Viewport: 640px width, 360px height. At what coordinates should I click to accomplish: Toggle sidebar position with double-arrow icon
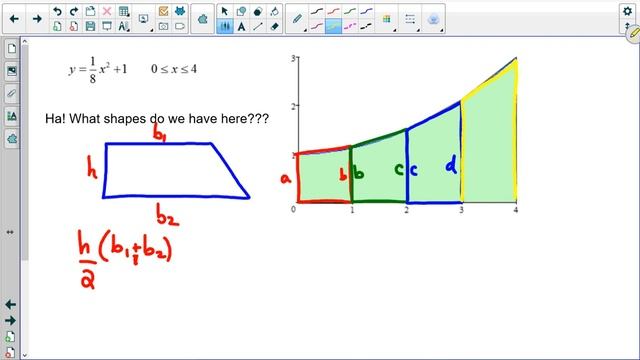(10, 232)
